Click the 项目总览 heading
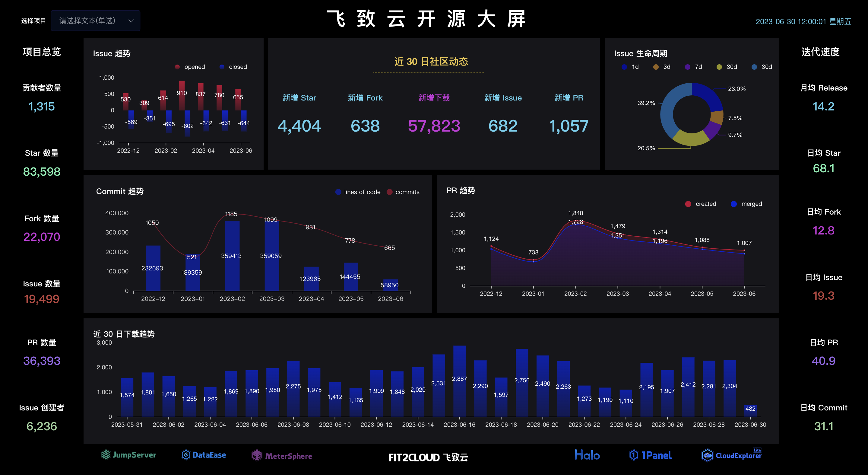The image size is (868, 475). coord(41,52)
